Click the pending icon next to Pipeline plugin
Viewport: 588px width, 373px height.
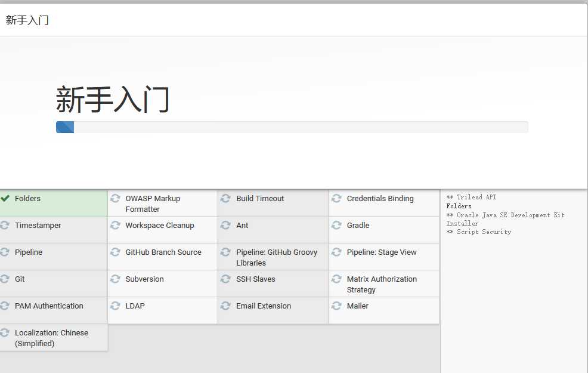click(x=5, y=252)
